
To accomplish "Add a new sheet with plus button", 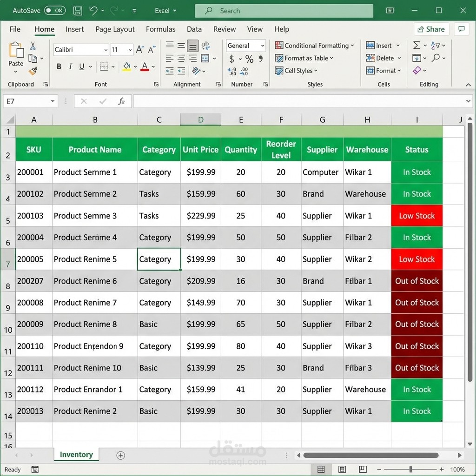I will (120, 455).
